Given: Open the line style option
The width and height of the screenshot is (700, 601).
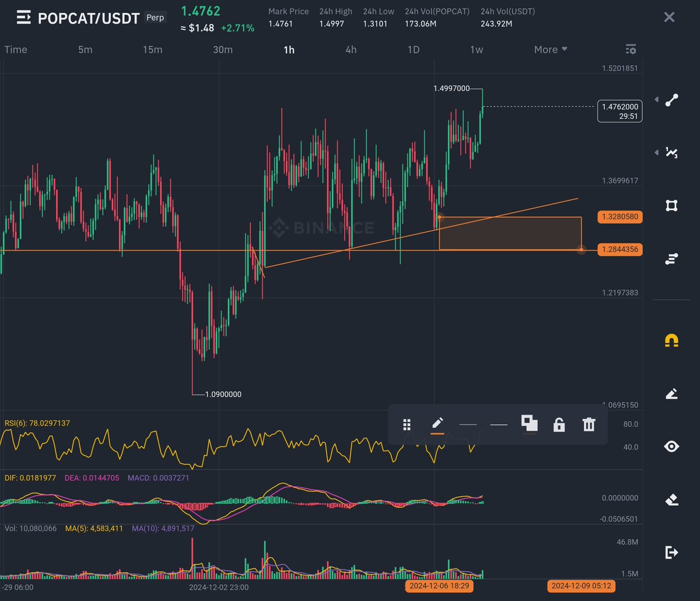Looking at the screenshot, I should click(x=499, y=424).
